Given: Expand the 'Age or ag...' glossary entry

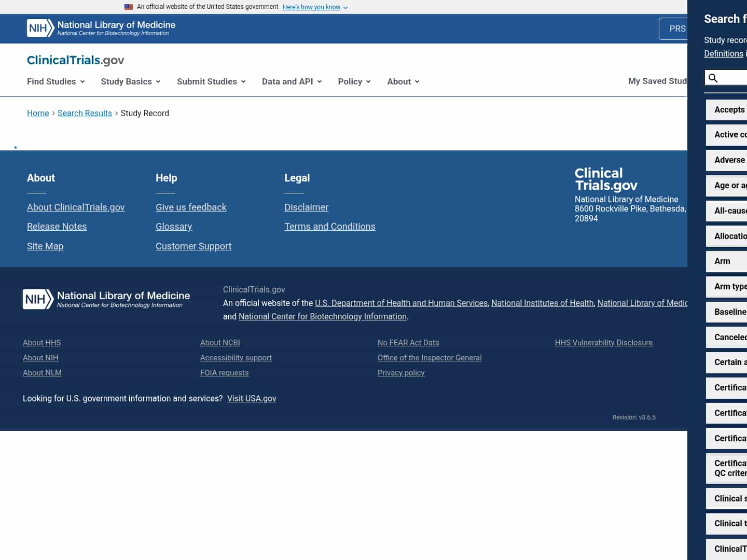Looking at the screenshot, I should (727, 186).
